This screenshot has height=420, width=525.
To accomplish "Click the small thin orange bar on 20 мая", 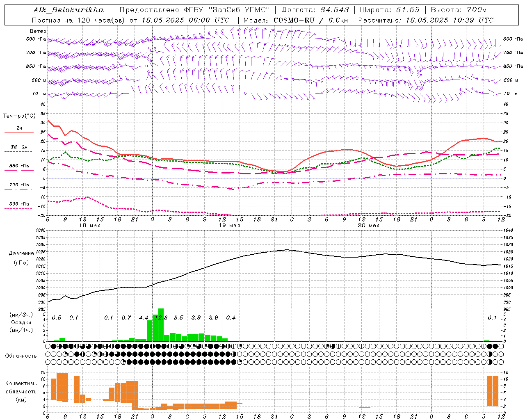I will click(365, 407).
